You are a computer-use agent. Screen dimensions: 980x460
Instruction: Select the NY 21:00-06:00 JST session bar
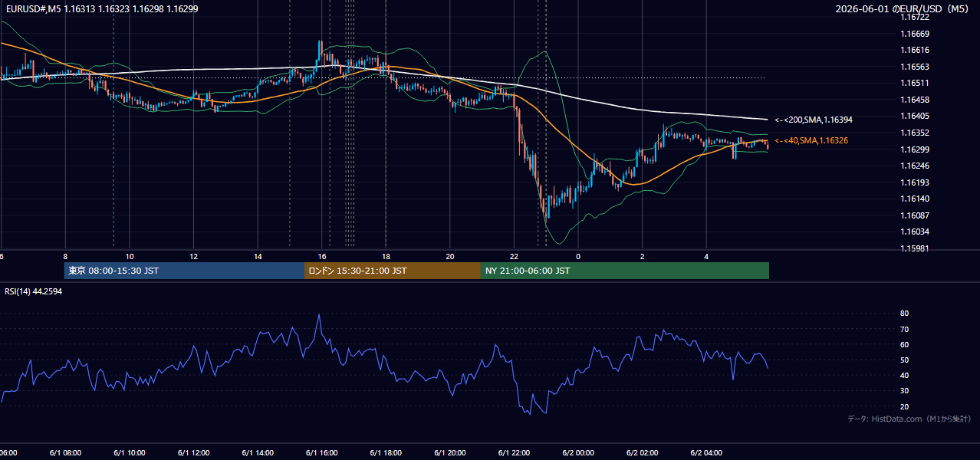[625, 271]
